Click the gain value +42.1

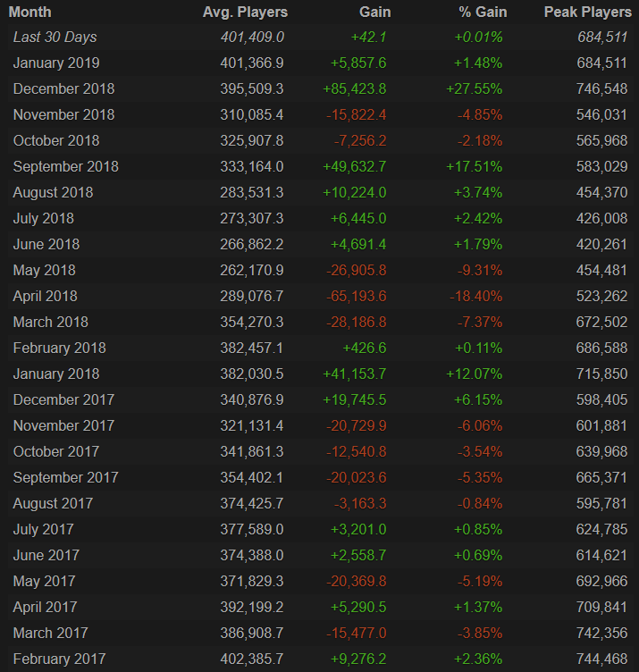[x=368, y=38]
